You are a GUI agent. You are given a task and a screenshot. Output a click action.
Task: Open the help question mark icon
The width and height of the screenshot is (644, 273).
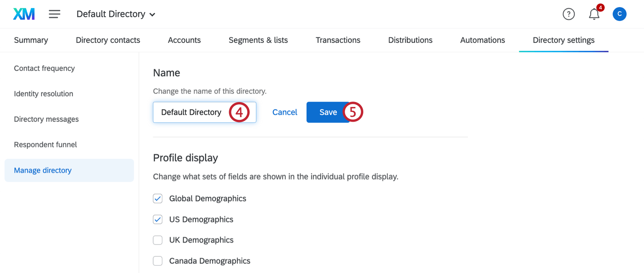click(569, 14)
